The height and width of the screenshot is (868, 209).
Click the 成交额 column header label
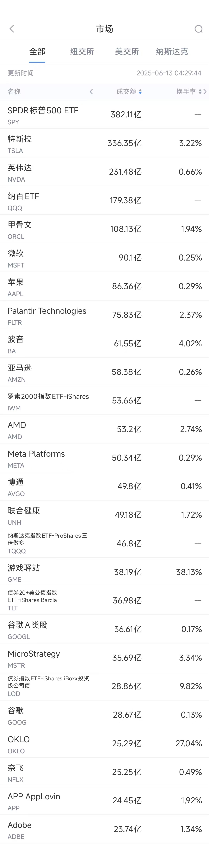[x=126, y=92]
